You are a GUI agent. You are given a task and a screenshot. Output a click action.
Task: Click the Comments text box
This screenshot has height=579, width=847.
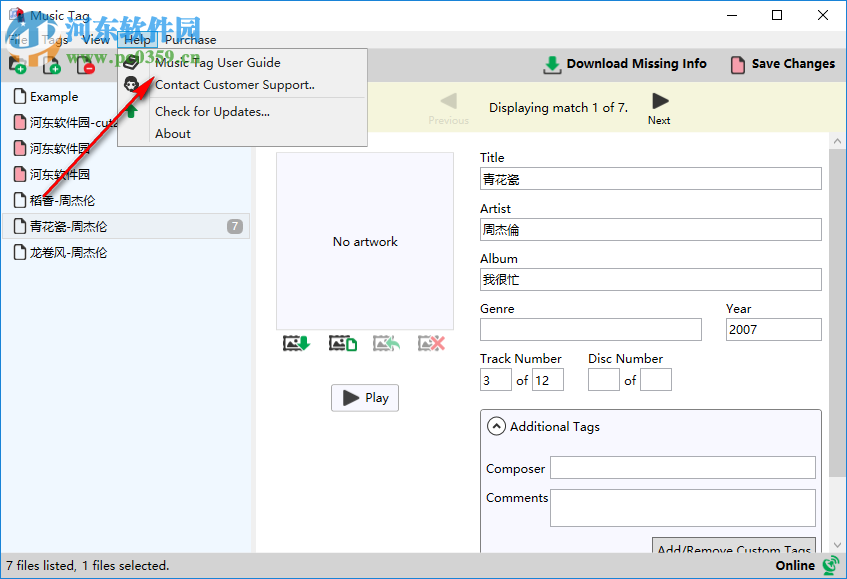683,508
